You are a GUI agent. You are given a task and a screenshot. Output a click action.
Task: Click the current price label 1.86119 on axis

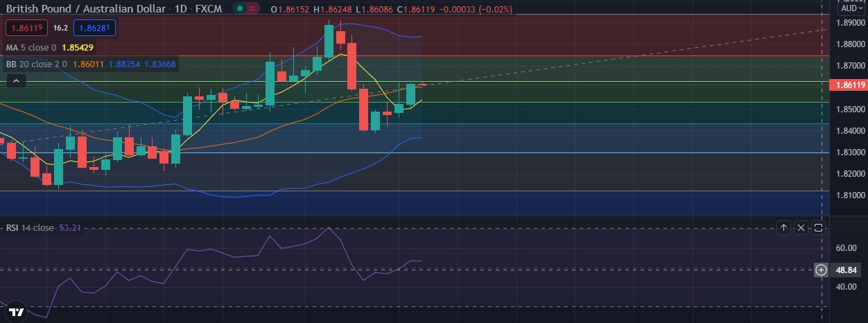pos(849,85)
